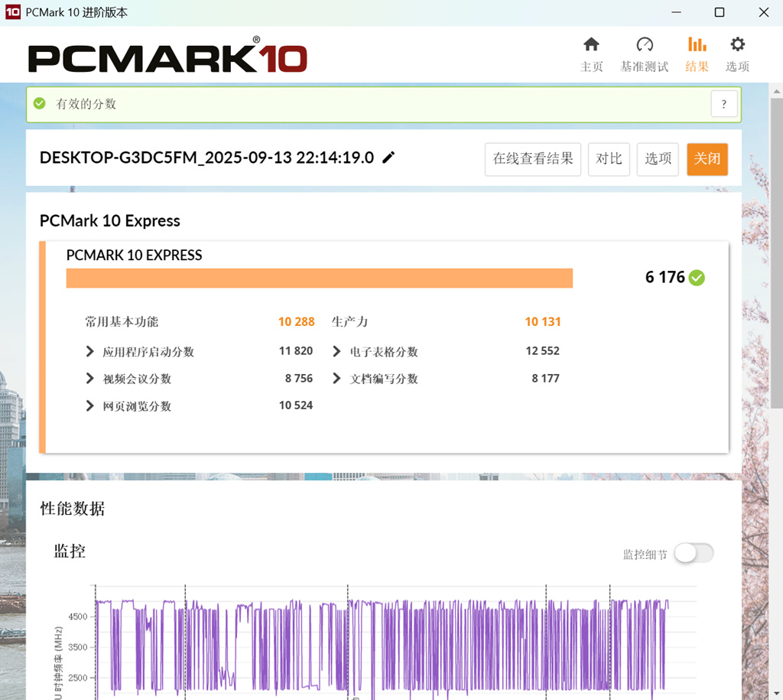
Task: Click the PCMark 10 title bar logo
Action: [12, 12]
